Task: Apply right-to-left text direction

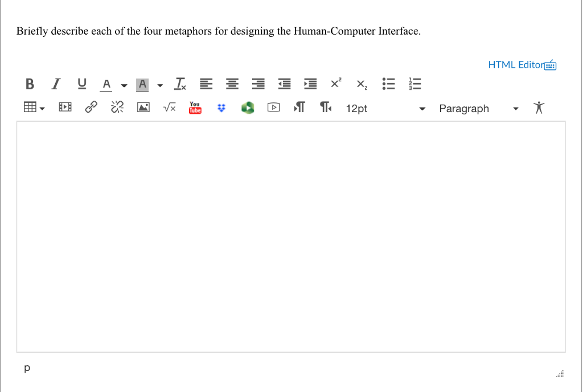Action: tap(325, 108)
